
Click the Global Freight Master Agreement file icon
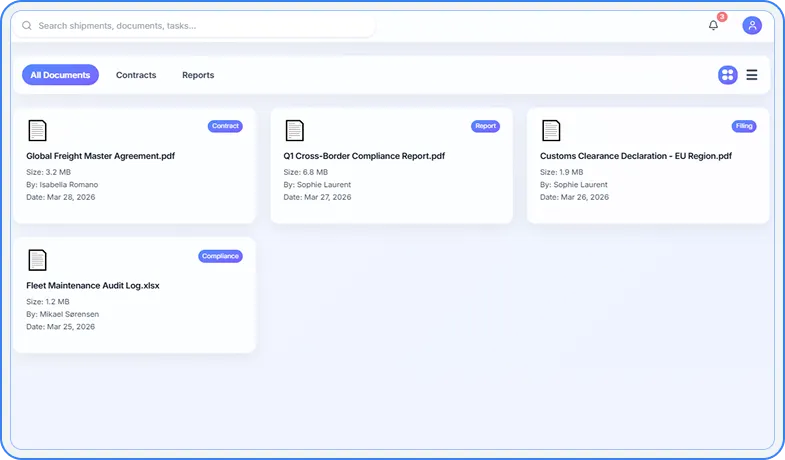tap(37, 131)
